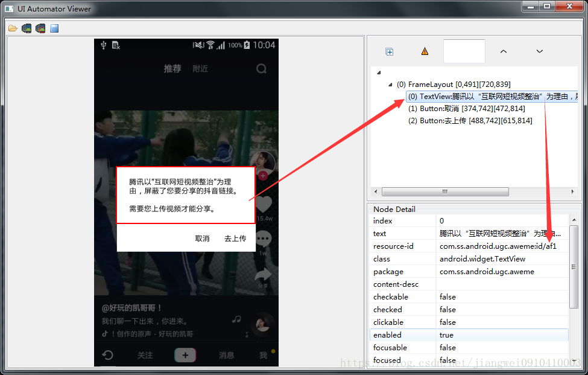Viewport: 588px width, 375px height.
Task: Click the clickable row in Node Detail
Action: (469, 322)
